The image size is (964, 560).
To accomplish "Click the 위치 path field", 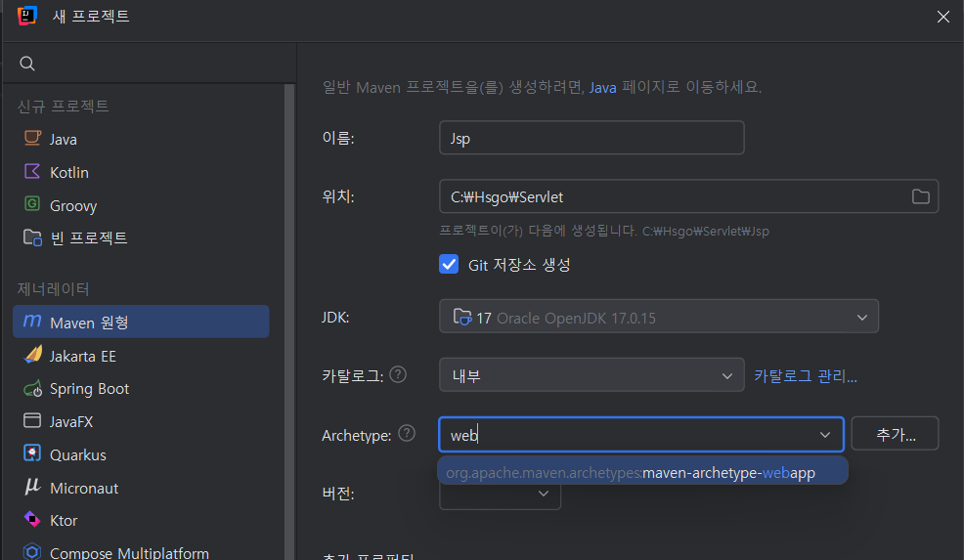I will [x=688, y=196].
